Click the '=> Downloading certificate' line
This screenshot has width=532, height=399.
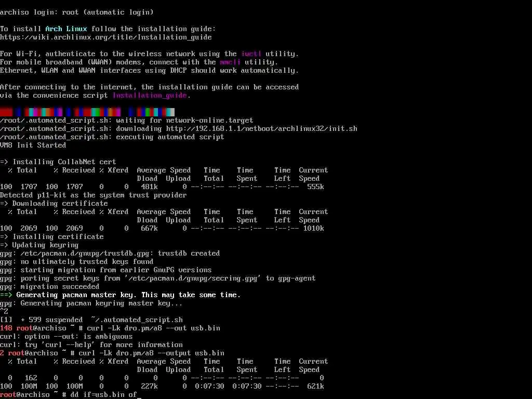point(54,204)
